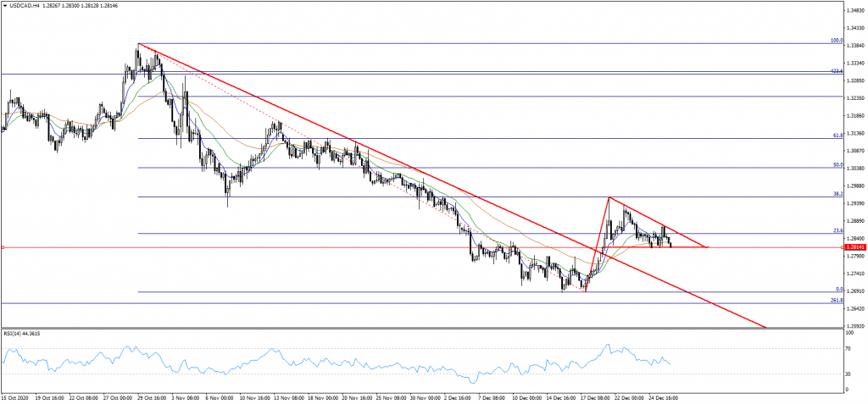The height and width of the screenshot is (404, 868).
Task: Click the 50.0 Fibonacci level label
Action: [837, 164]
